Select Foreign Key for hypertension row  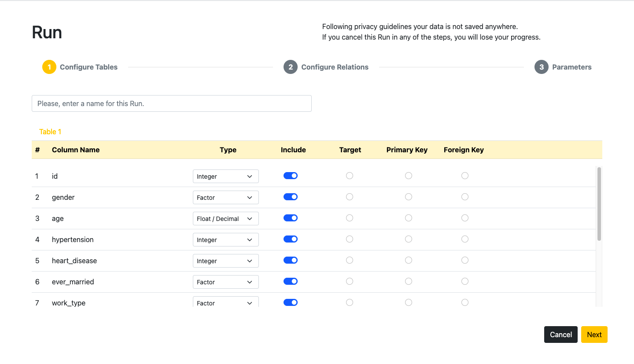pyautogui.click(x=465, y=239)
